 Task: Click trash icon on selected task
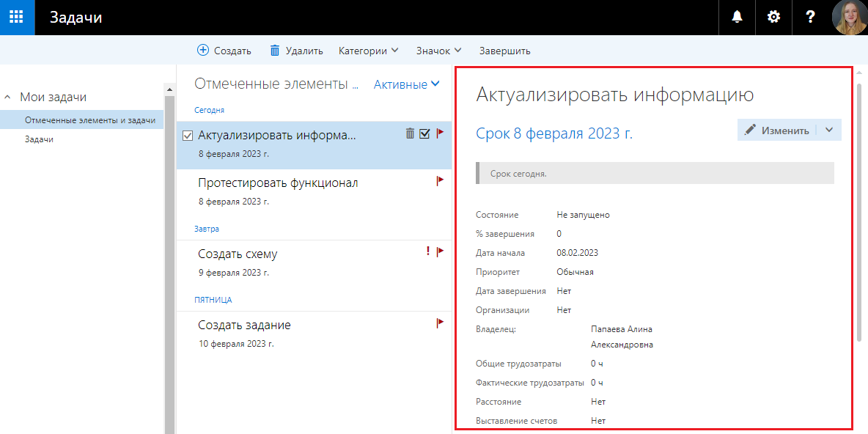(x=410, y=133)
